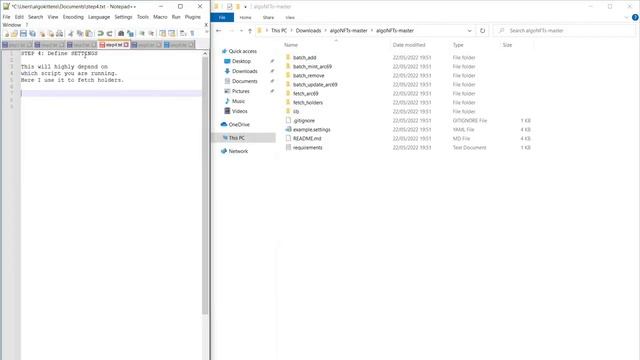Toggle word wrap in Notepad++ toolbar

(183, 34)
